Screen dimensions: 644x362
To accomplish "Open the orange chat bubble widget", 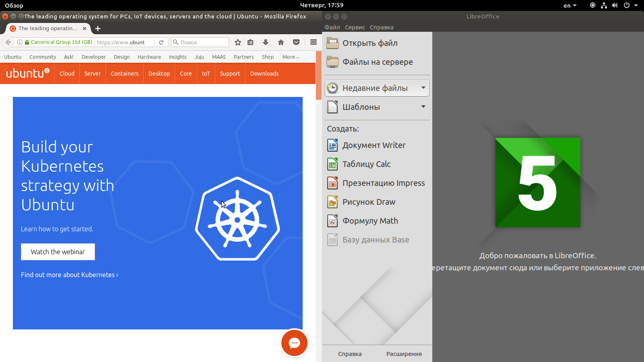I will 294,343.
